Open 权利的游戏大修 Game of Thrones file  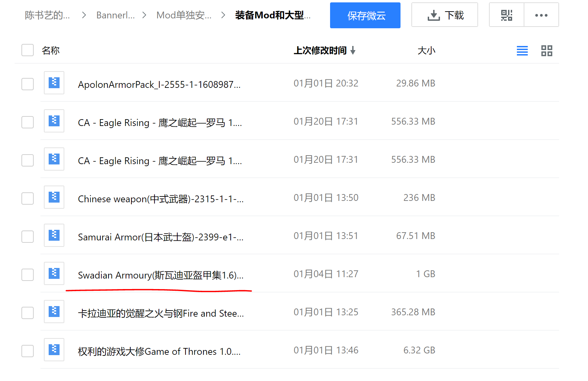[x=159, y=351]
